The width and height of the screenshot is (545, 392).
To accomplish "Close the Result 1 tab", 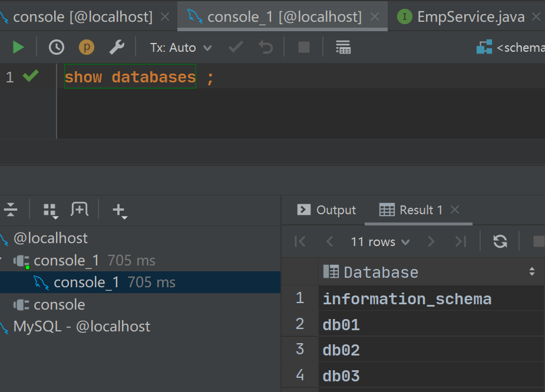I will click(x=455, y=210).
